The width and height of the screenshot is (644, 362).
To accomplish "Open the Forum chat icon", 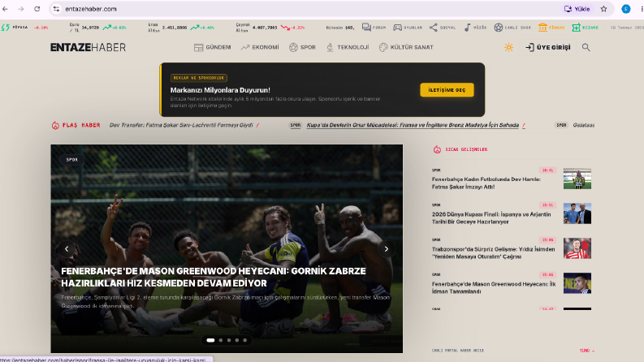I will coord(366,27).
